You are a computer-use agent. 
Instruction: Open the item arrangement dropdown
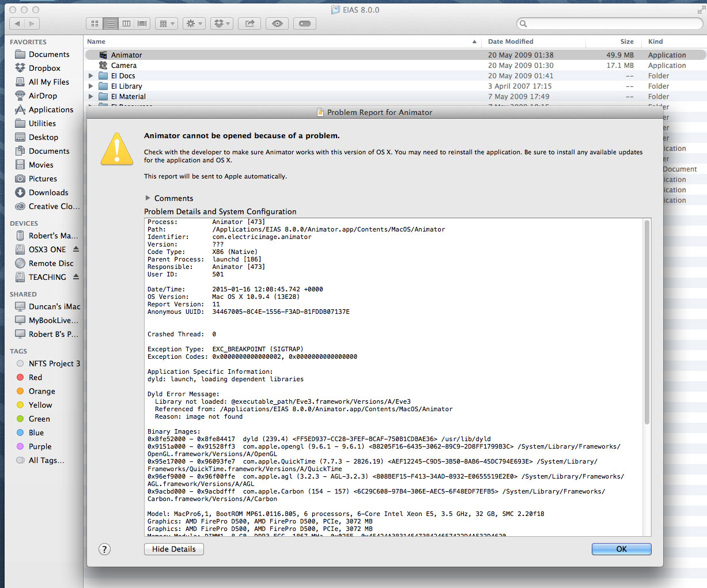point(167,23)
